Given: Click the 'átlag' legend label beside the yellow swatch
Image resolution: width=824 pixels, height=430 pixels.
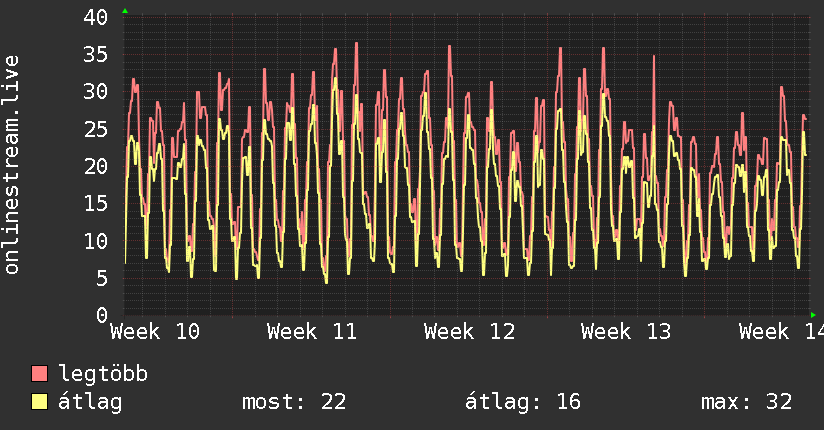Looking at the screenshot, I should click(90, 402).
